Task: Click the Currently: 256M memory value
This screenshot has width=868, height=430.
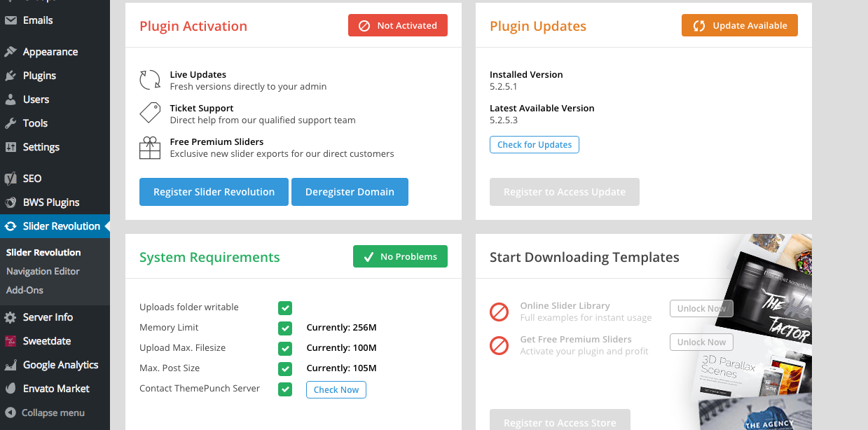Action: 341,328
